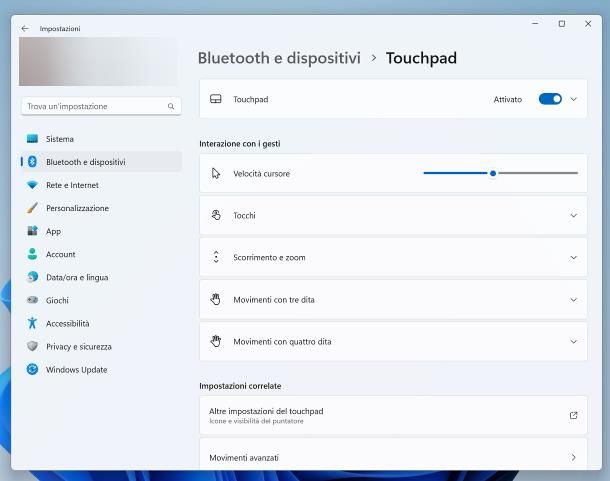Click the Personalizzazione paintbrush icon
The height and width of the screenshot is (481, 610).
(x=32, y=208)
